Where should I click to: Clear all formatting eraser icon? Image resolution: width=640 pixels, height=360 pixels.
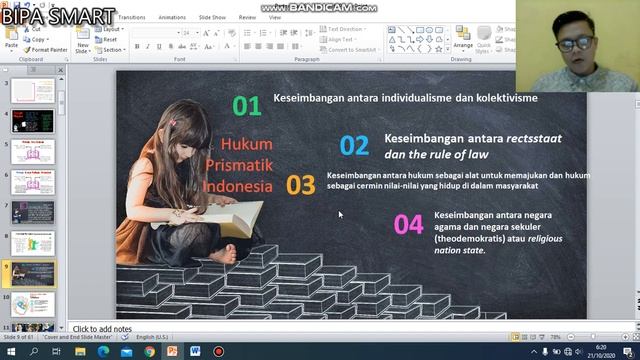231,33
